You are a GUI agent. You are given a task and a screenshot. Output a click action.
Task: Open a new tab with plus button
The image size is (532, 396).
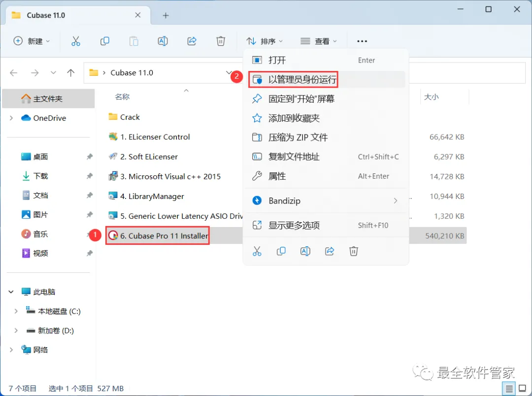[166, 15]
